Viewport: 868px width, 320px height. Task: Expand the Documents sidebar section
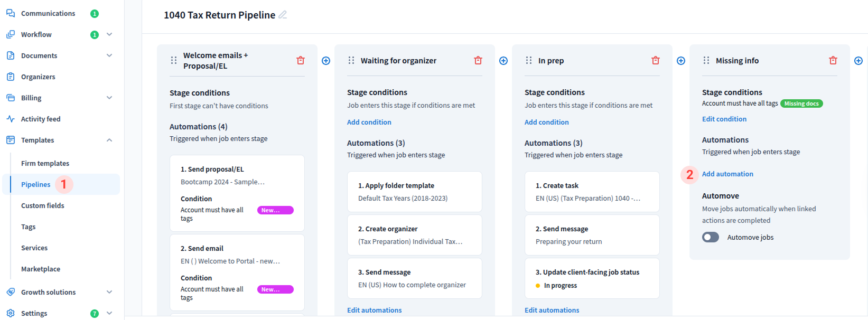[x=109, y=55]
